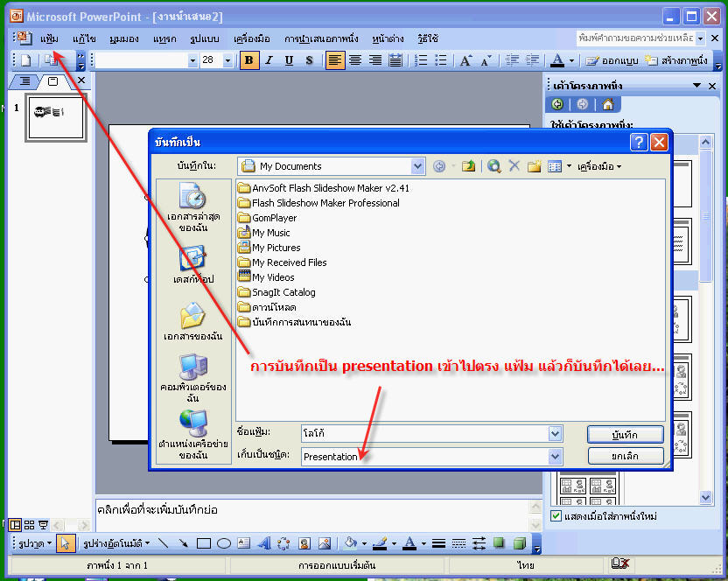Open the แทรก (Insert) menu
Image resolution: width=728 pixels, height=581 pixels.
164,39
